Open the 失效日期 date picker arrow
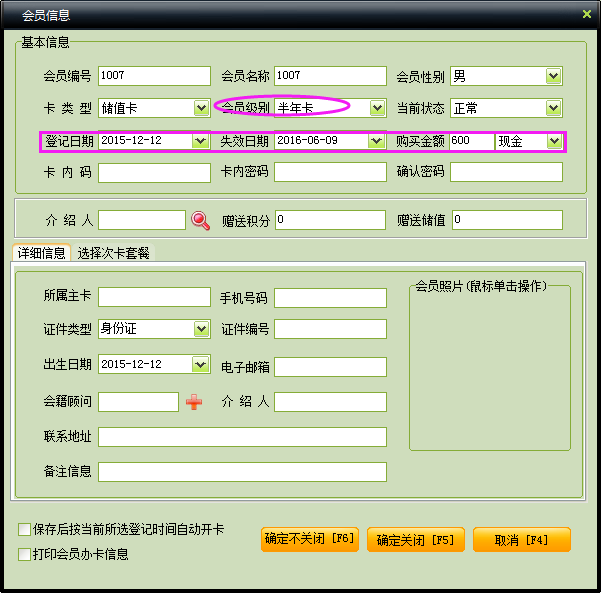601x593 pixels. [376, 141]
